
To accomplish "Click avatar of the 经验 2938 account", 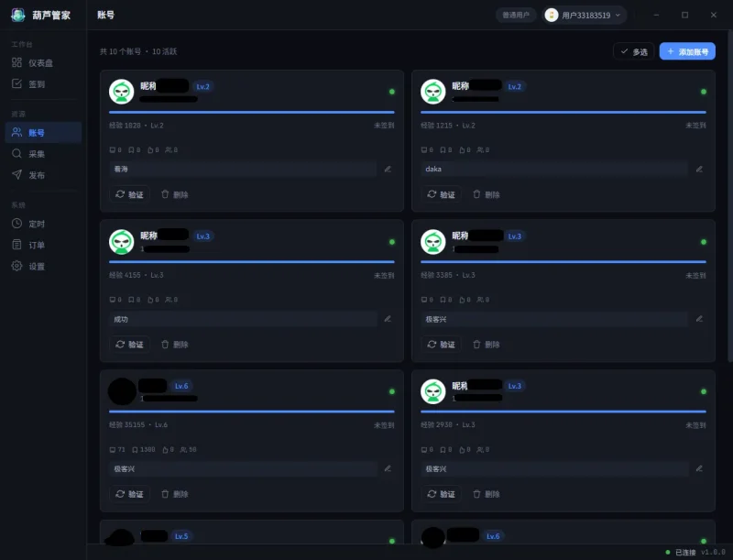I will coord(432,391).
